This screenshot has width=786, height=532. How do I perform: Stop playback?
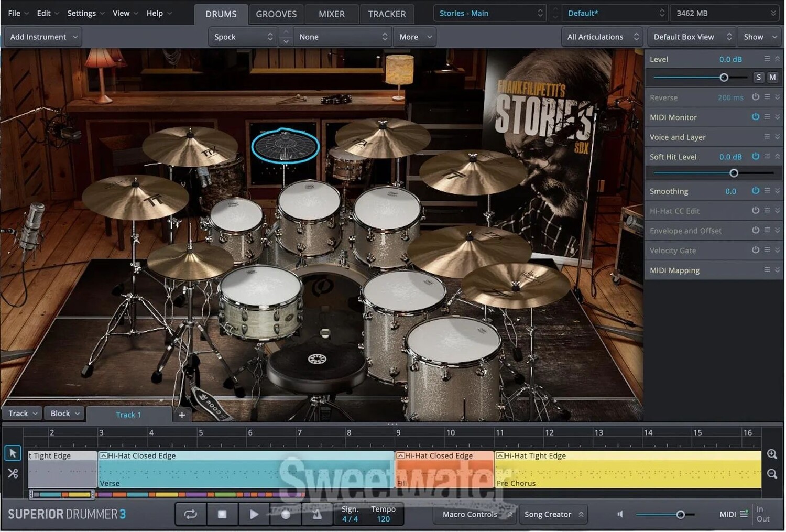(x=222, y=514)
